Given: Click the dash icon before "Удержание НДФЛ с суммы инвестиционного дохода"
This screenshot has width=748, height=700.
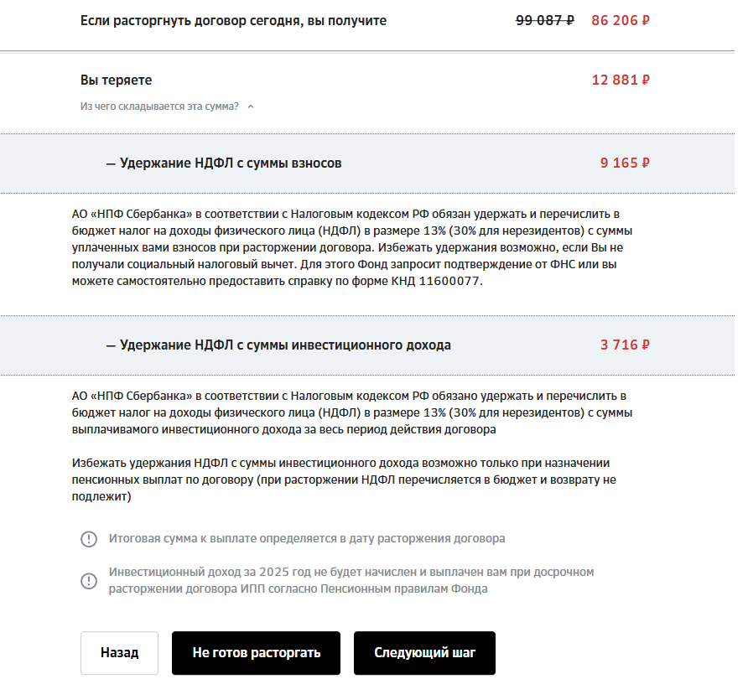Looking at the screenshot, I should [111, 345].
